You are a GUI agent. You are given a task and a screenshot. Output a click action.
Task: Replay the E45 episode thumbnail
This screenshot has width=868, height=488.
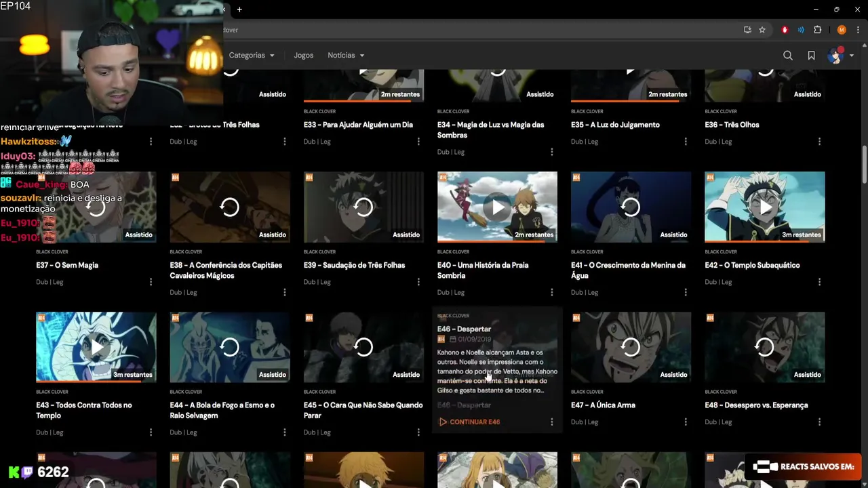[x=363, y=347]
